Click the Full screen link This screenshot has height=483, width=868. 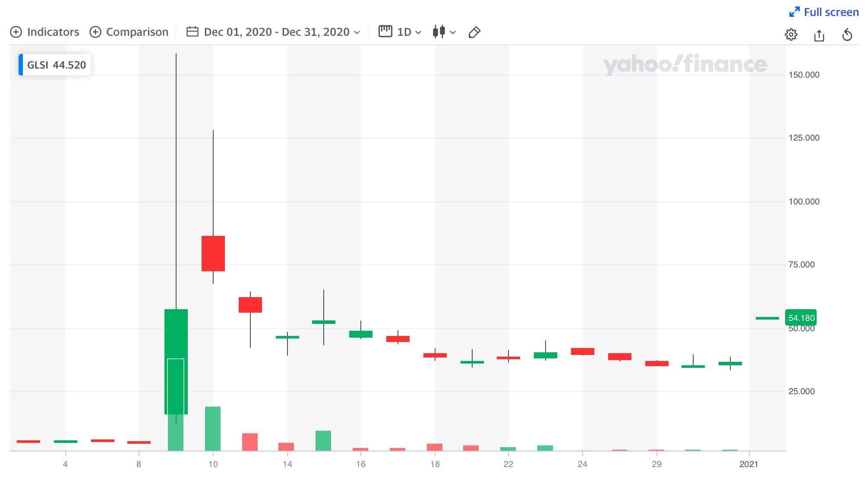831,12
